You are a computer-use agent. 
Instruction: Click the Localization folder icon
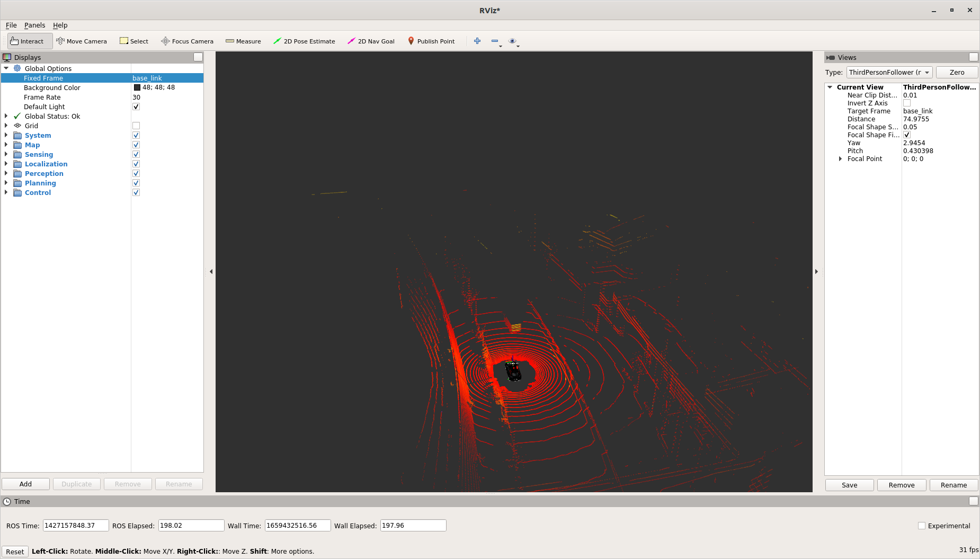click(17, 164)
